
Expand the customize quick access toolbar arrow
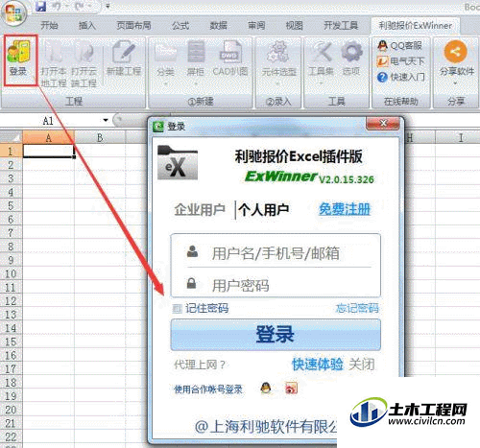[108, 6]
